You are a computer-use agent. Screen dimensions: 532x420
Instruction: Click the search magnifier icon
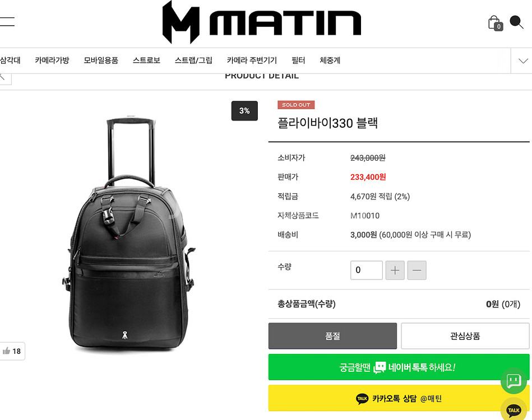516,22
